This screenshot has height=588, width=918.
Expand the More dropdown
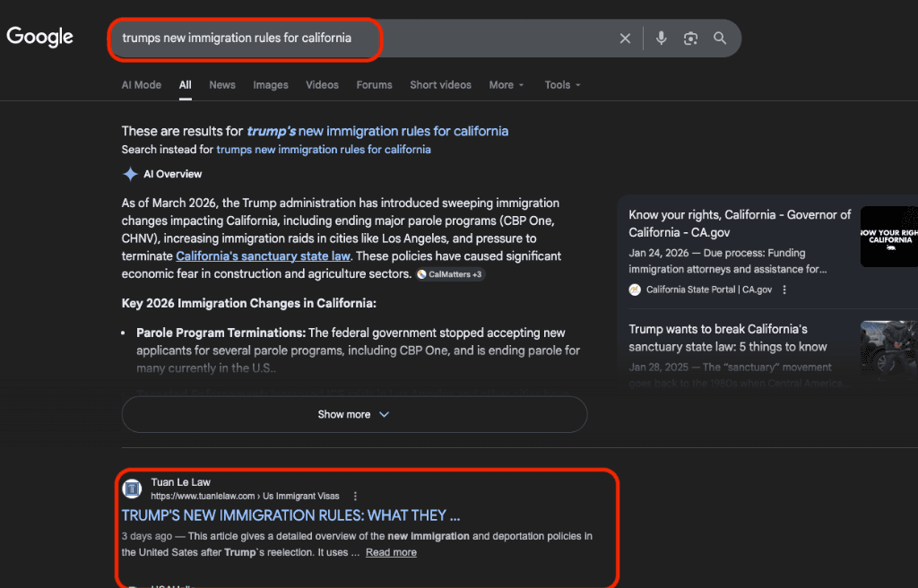pos(507,85)
